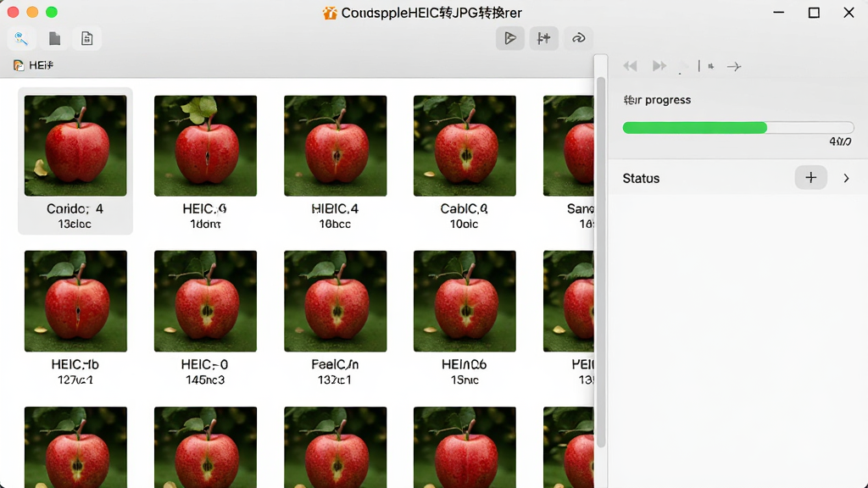Select the CabIC.Q apple thumbnail

(x=465, y=146)
